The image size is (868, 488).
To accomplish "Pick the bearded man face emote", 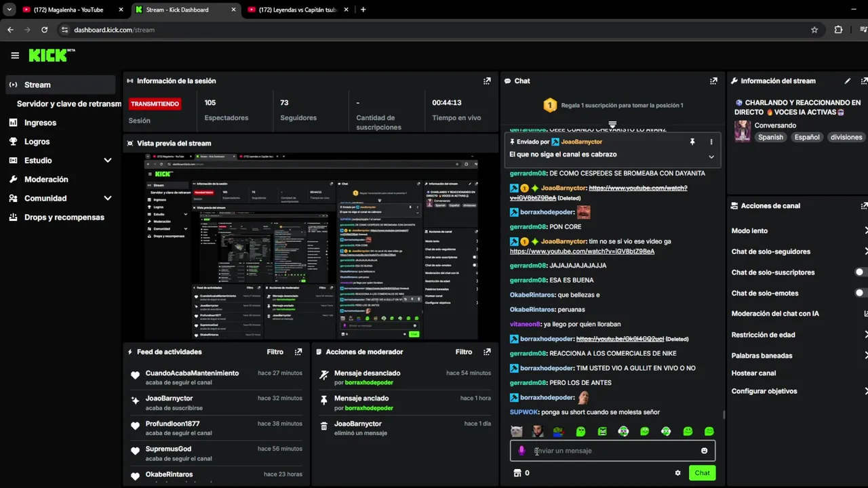I will [538, 431].
